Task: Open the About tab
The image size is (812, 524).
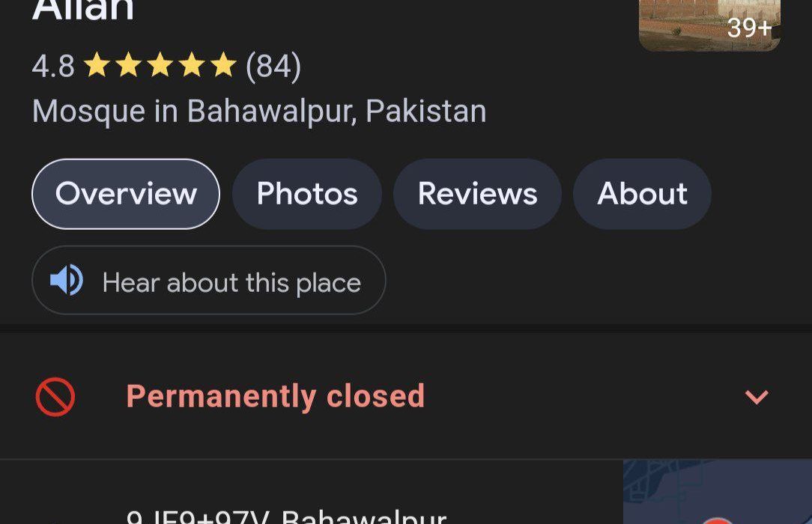Action: (x=642, y=194)
